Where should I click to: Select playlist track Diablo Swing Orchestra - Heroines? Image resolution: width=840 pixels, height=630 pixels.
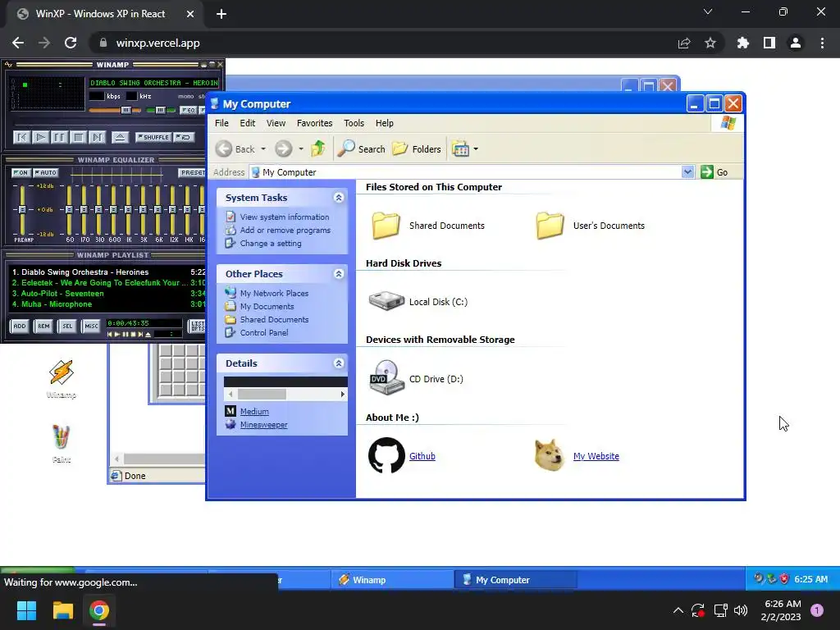click(x=108, y=272)
